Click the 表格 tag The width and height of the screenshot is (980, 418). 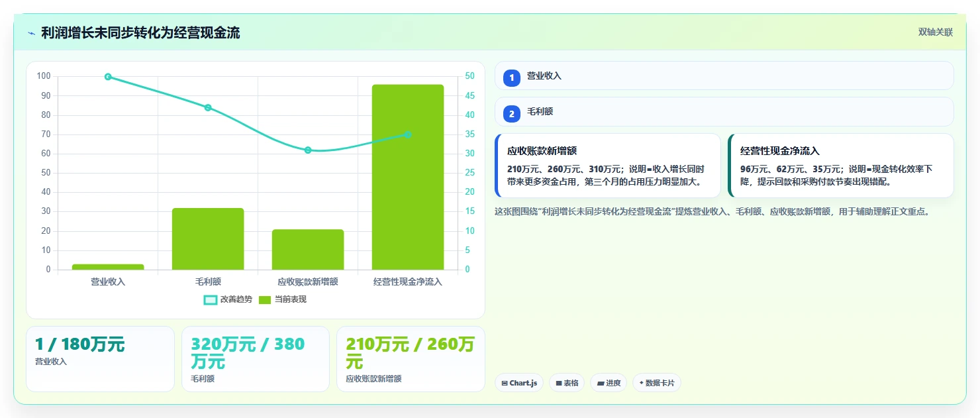[x=567, y=383]
